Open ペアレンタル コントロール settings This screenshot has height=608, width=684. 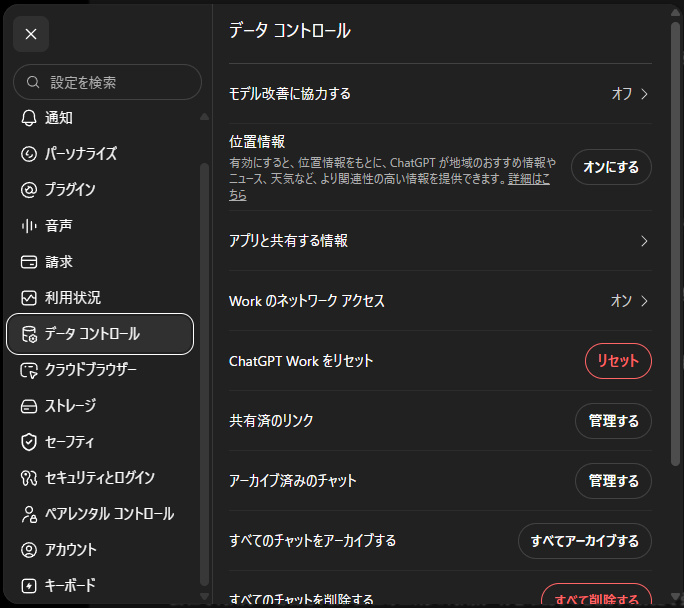pos(100,514)
